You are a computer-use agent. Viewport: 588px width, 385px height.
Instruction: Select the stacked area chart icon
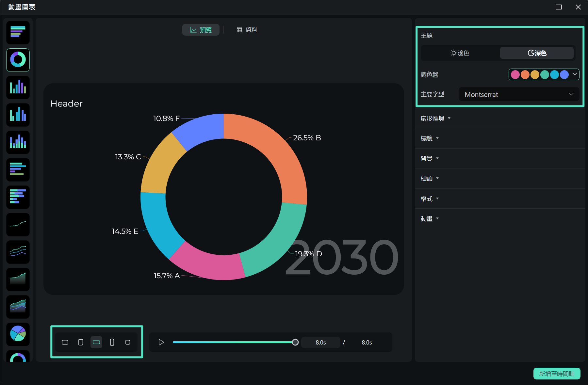(x=18, y=307)
